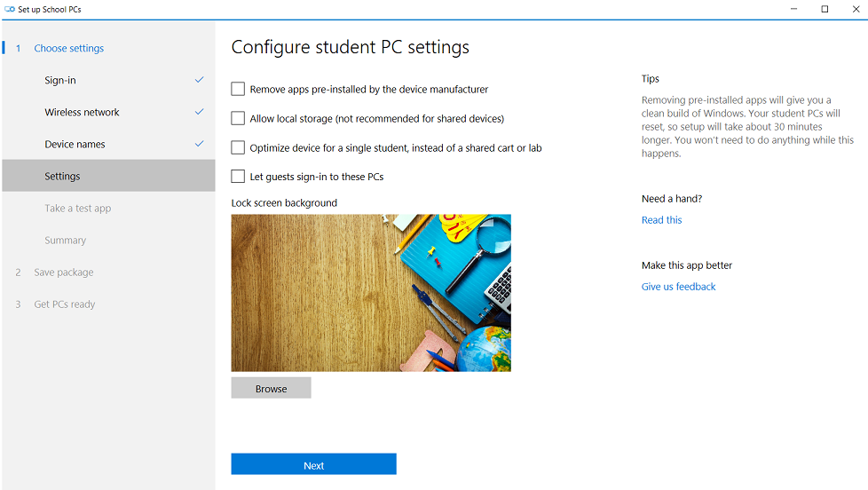Click the Wireless network checkmark icon
The width and height of the screenshot is (868, 490).
point(200,112)
